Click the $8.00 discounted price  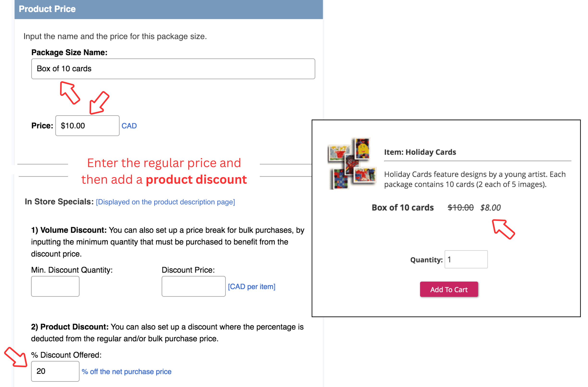tap(490, 208)
